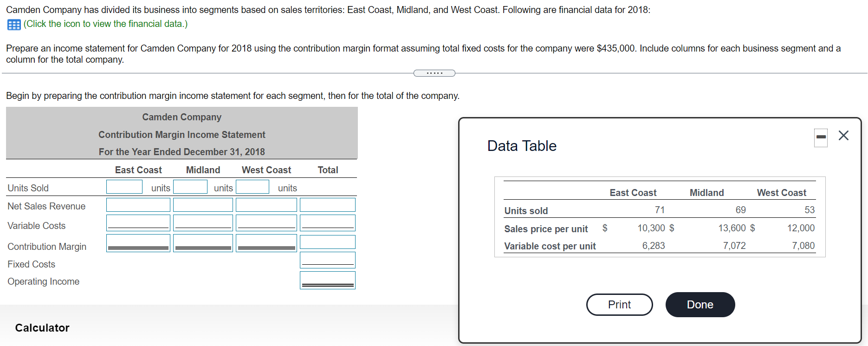Focus East Coast Net Sales Revenue field
Image resolution: width=868 pixels, height=346 pixels.
pos(138,205)
